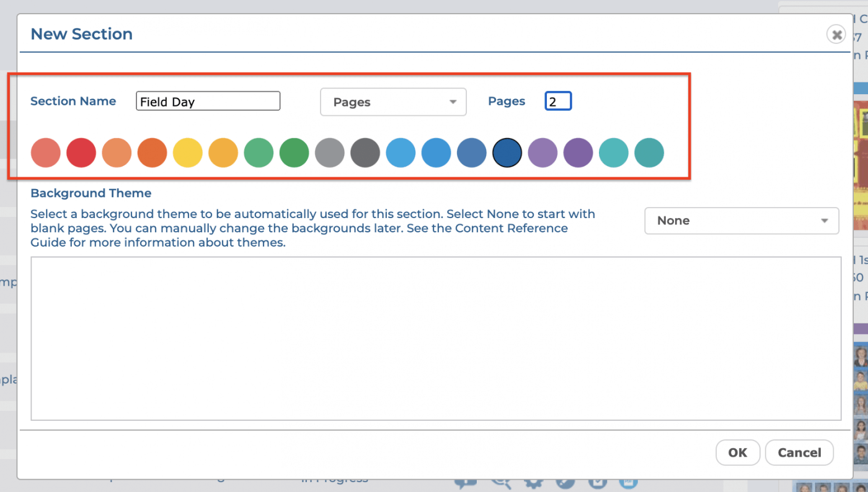Pick the dark gray color swatch
Viewport: 868px width, 492px height.
[x=365, y=153]
